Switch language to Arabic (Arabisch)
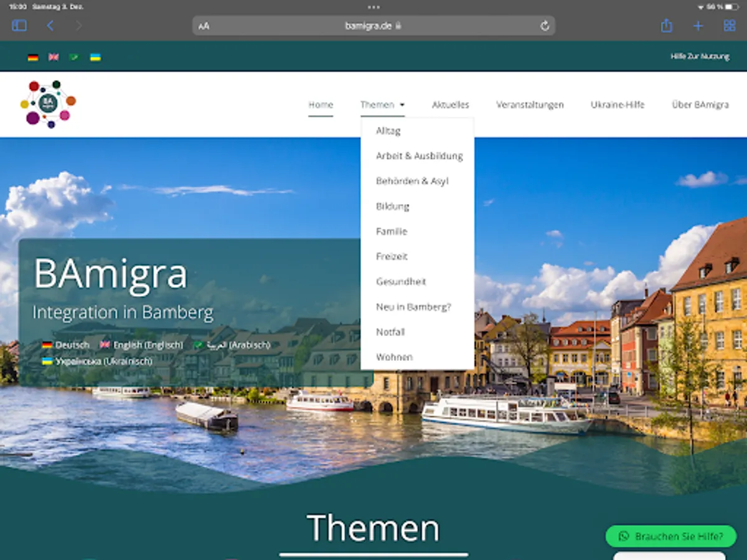 tap(232, 345)
